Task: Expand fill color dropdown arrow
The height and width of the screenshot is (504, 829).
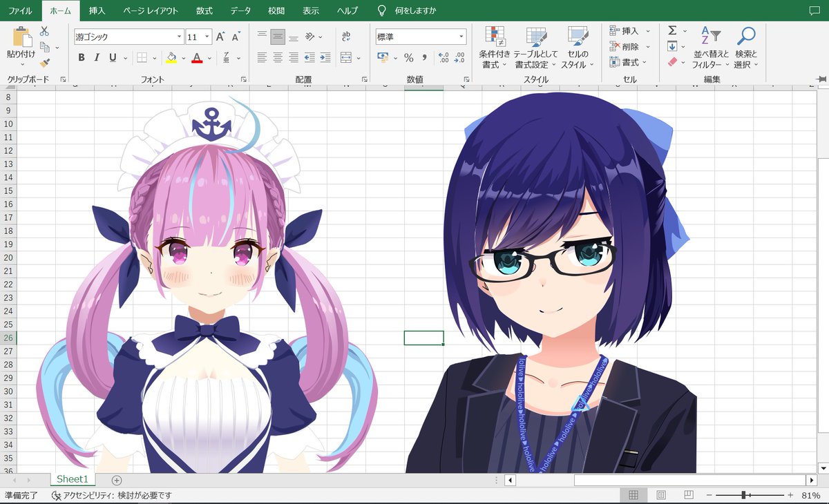Action: coord(182,58)
